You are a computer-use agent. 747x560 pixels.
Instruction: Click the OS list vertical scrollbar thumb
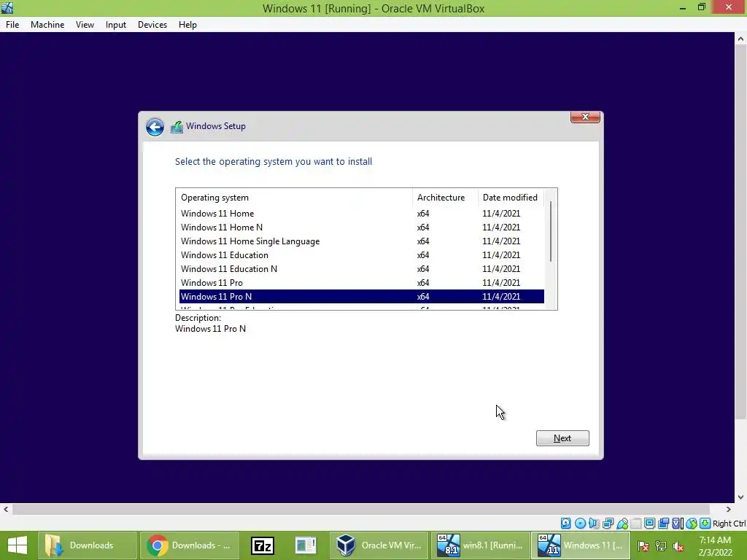coord(551,231)
